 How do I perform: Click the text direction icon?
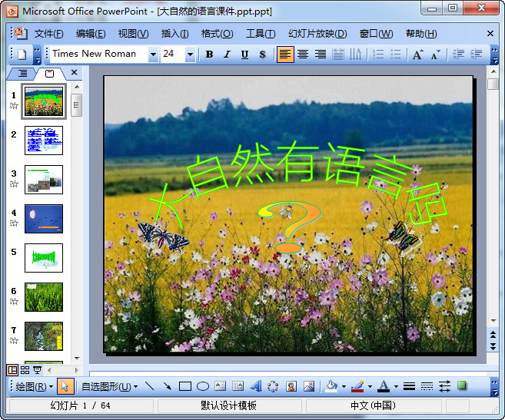[x=356, y=55]
